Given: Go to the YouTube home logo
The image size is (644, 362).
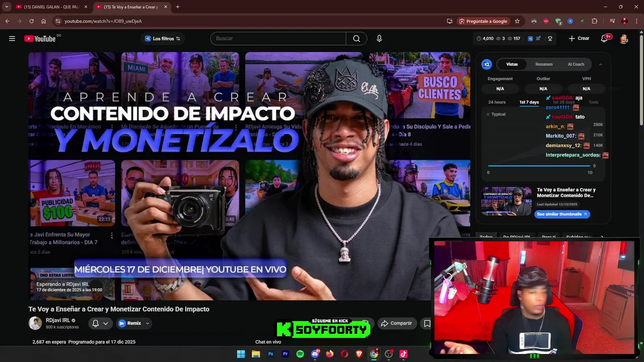Looking at the screenshot, I should pyautogui.click(x=40, y=39).
